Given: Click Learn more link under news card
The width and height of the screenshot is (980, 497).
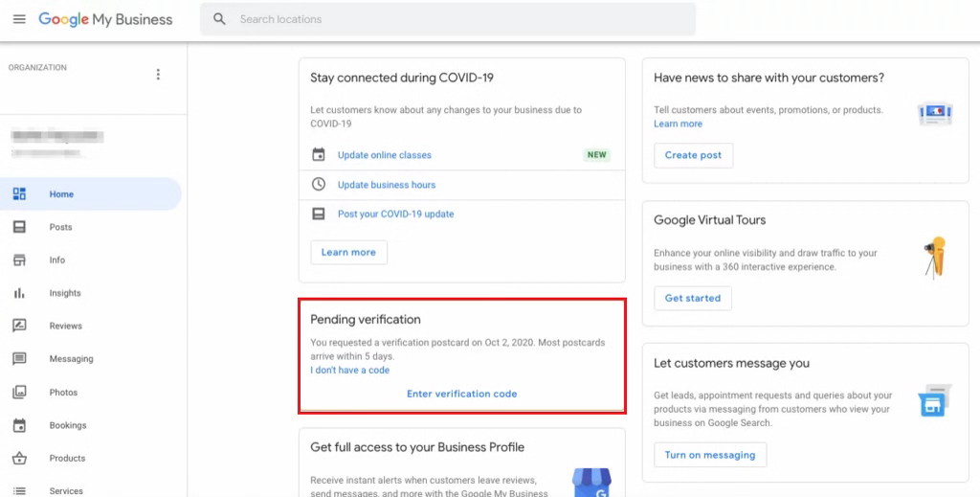Looking at the screenshot, I should (x=679, y=124).
